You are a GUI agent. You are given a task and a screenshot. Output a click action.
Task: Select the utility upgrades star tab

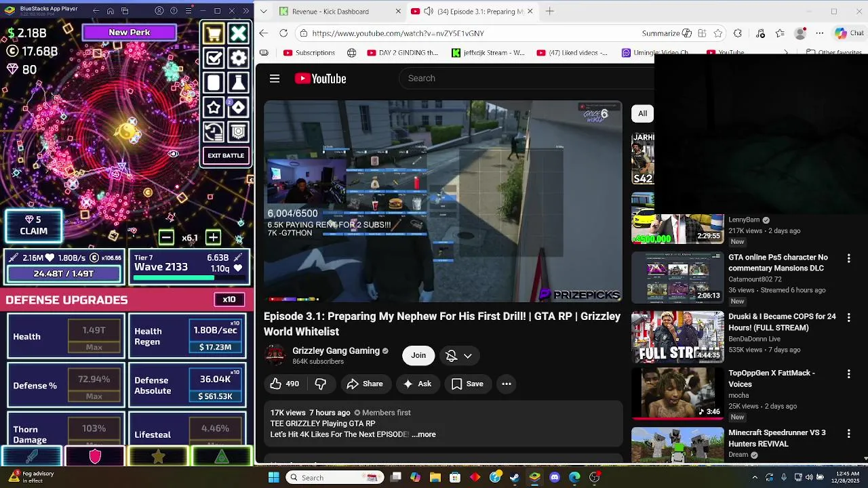pos(158,457)
